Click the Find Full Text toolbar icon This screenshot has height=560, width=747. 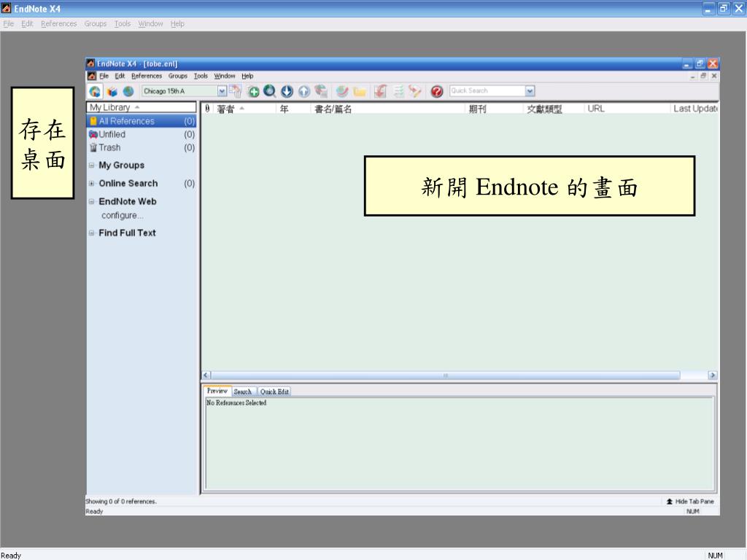(322, 91)
